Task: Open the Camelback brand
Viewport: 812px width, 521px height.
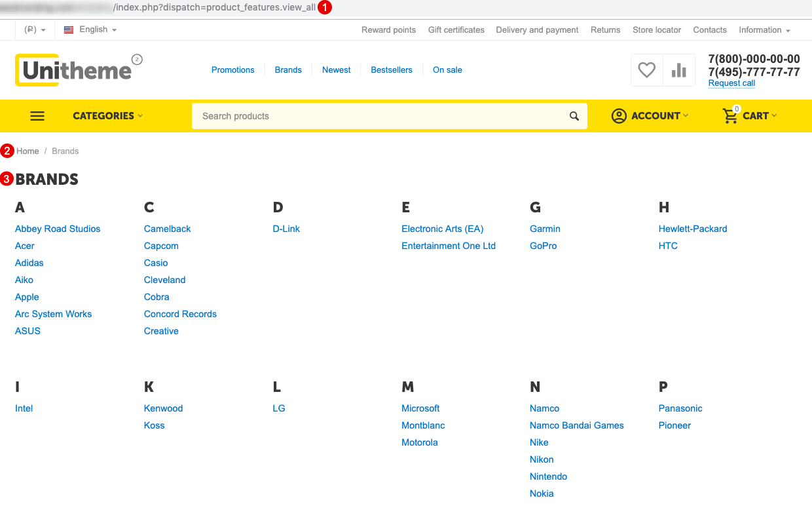Action: coord(168,229)
